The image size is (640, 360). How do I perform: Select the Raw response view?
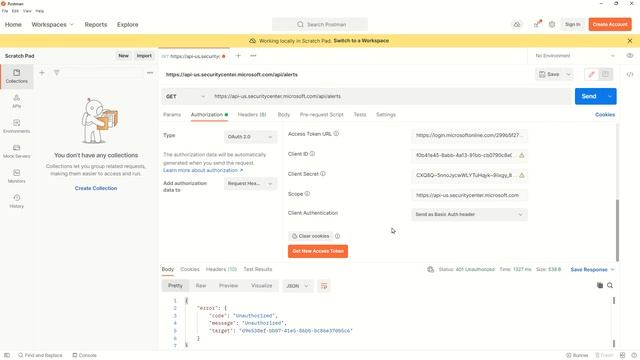[x=201, y=286]
